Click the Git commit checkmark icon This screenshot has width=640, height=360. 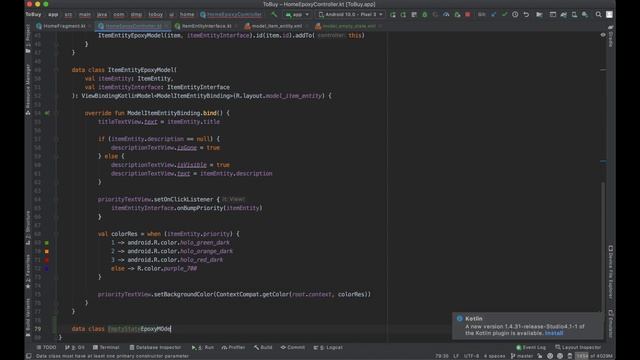click(x=504, y=14)
